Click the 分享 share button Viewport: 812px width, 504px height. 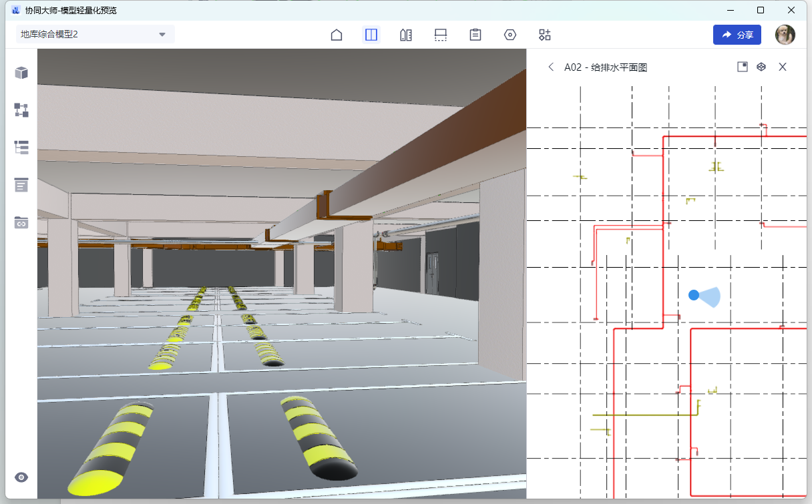[x=737, y=35]
